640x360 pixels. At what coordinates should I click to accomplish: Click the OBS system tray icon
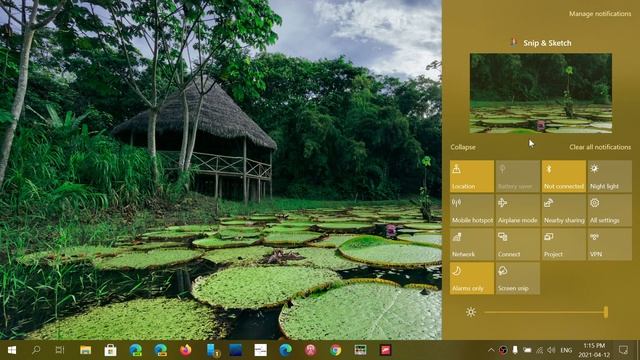click(503, 350)
